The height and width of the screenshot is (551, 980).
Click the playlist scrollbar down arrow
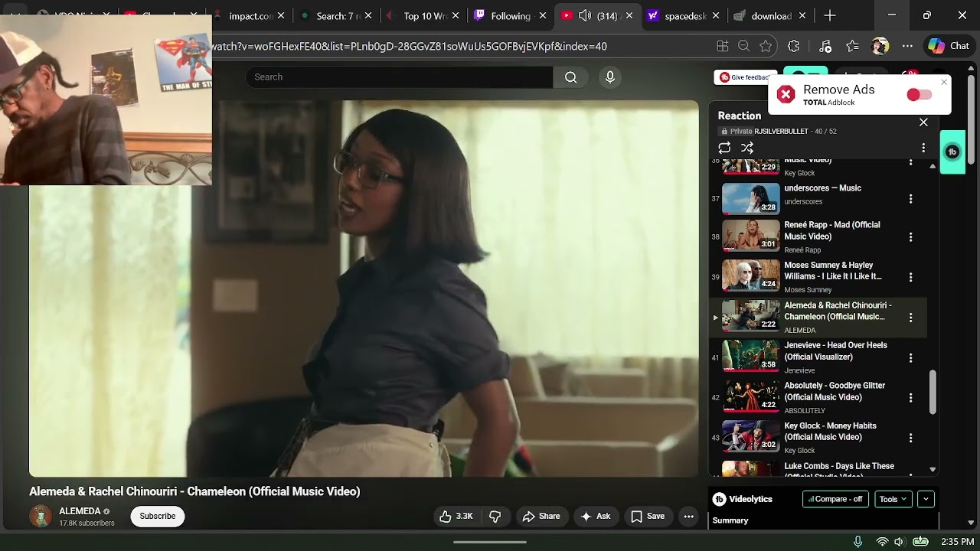(x=933, y=469)
